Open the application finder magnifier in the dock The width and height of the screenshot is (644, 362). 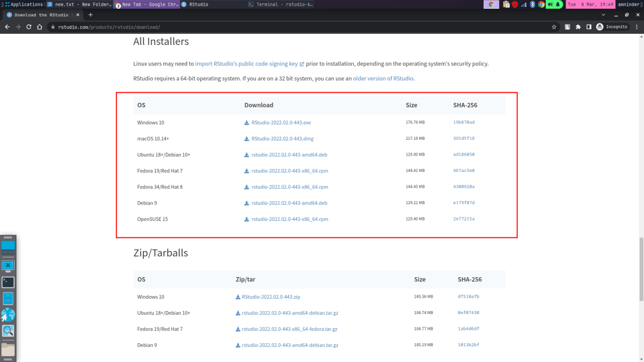pos(8,331)
